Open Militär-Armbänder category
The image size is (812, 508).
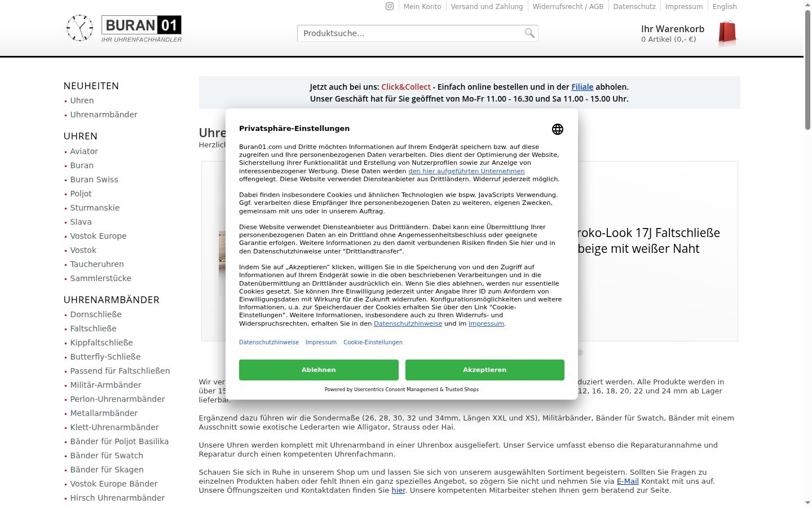click(105, 385)
